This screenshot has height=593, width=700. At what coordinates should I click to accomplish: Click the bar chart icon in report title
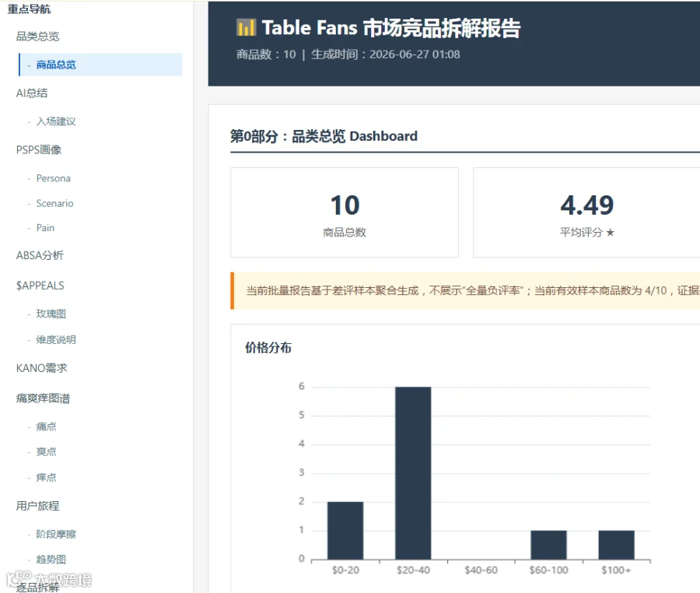246,27
